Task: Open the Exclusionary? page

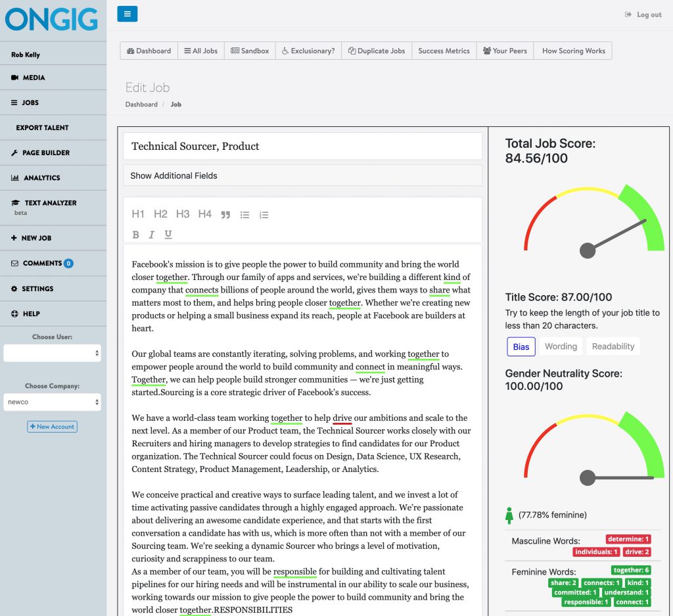Action: coord(308,51)
